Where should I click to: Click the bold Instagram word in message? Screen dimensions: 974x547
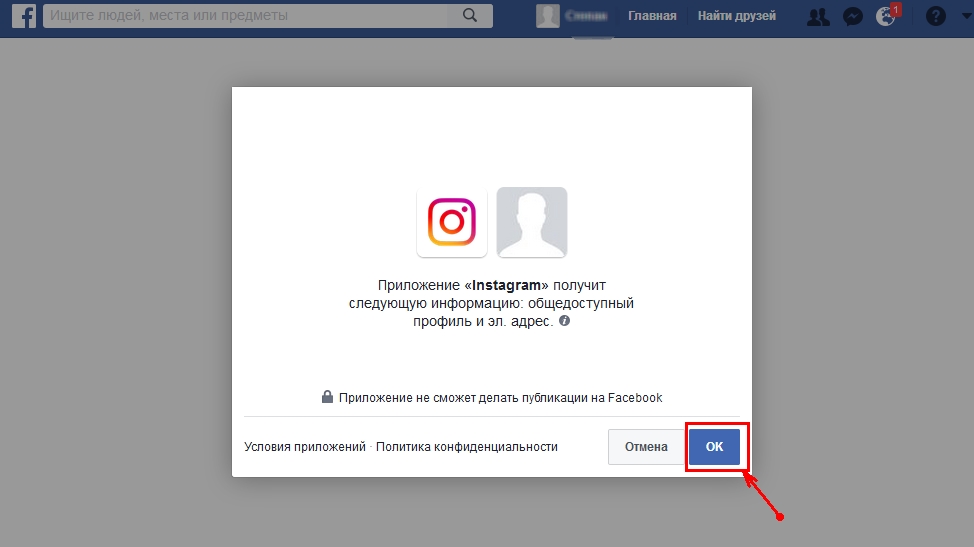pos(506,286)
